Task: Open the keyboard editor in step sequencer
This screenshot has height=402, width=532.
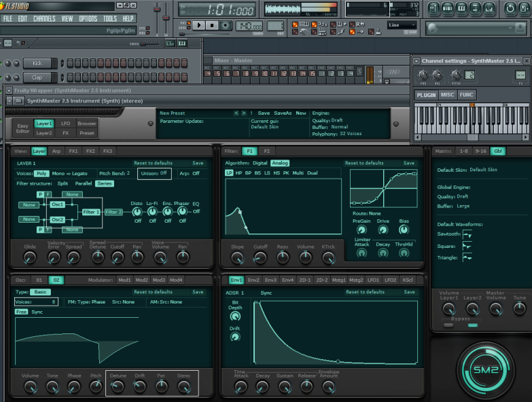Action: (182, 43)
